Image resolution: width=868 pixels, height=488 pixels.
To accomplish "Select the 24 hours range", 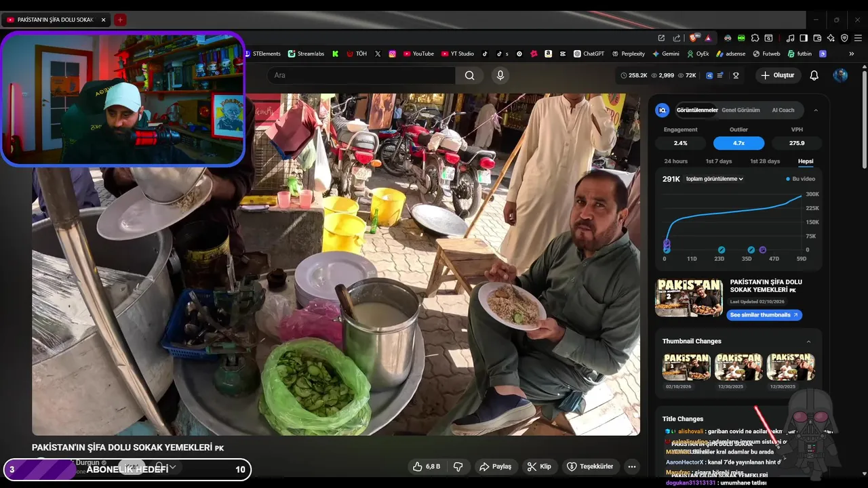I will click(675, 161).
